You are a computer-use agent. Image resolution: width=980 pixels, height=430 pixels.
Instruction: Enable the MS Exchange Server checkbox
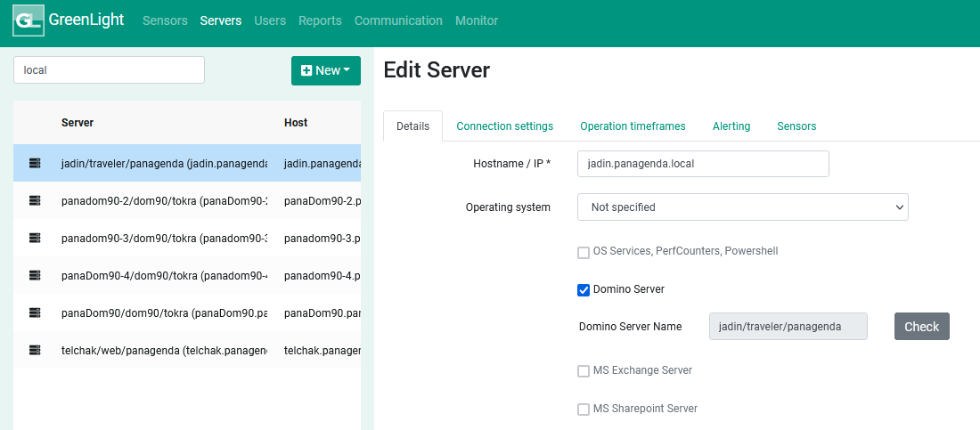[584, 370]
